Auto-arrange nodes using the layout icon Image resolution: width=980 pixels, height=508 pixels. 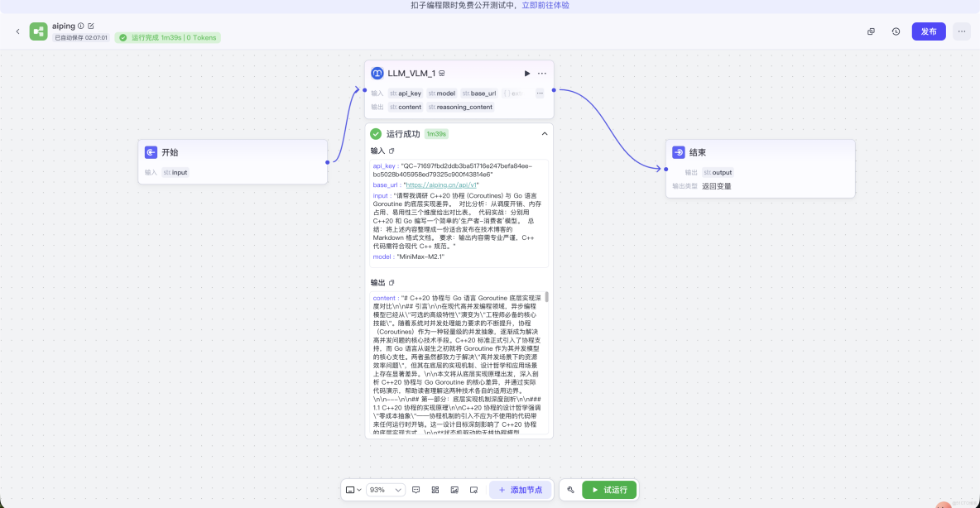point(435,489)
